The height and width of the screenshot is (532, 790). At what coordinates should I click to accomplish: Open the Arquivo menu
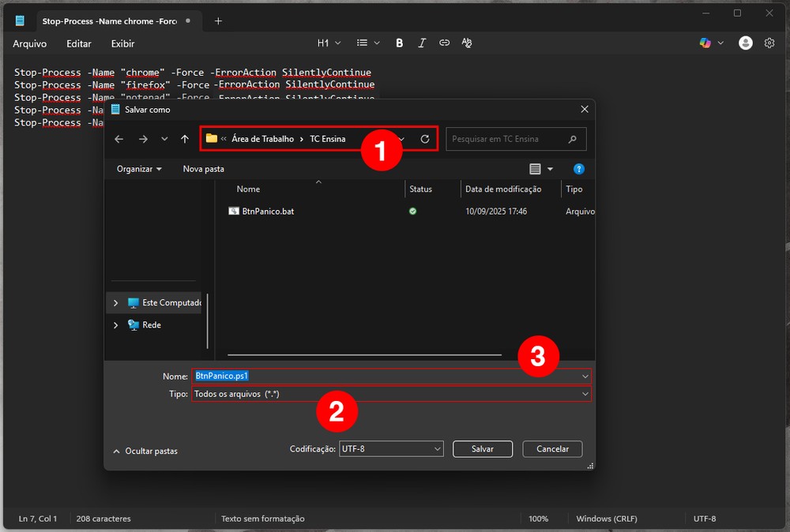[x=30, y=43]
